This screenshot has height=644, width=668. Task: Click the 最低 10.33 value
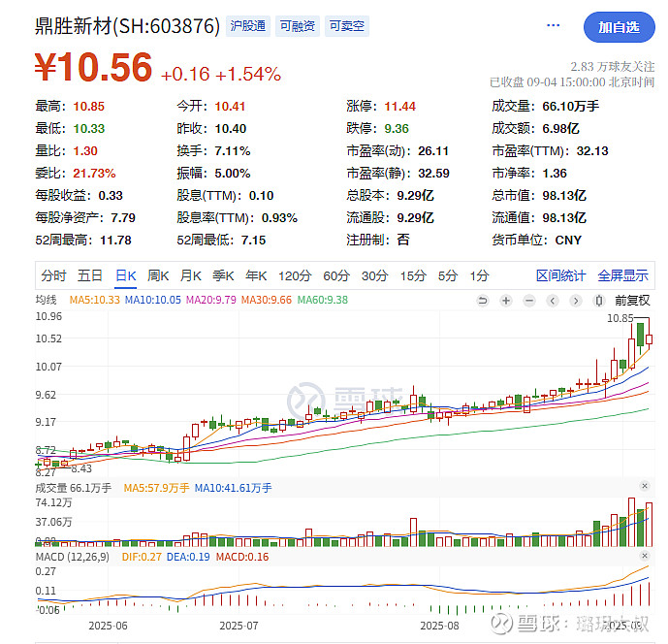[88, 129]
